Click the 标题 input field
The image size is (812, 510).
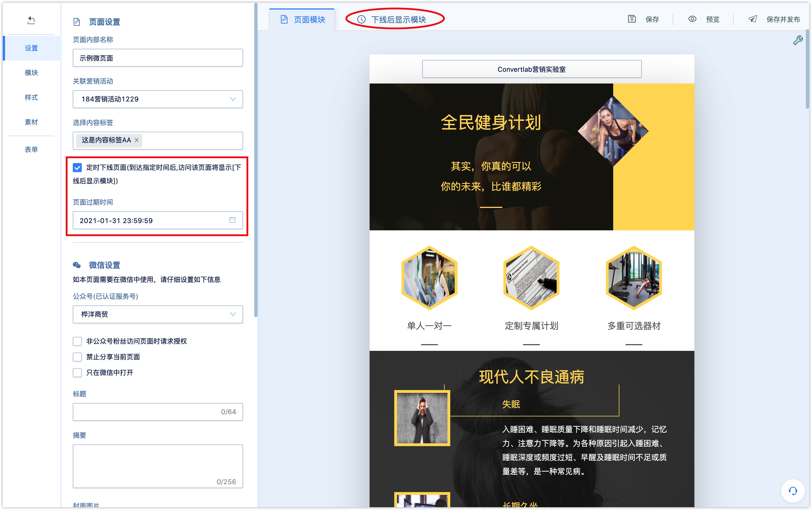click(x=158, y=412)
